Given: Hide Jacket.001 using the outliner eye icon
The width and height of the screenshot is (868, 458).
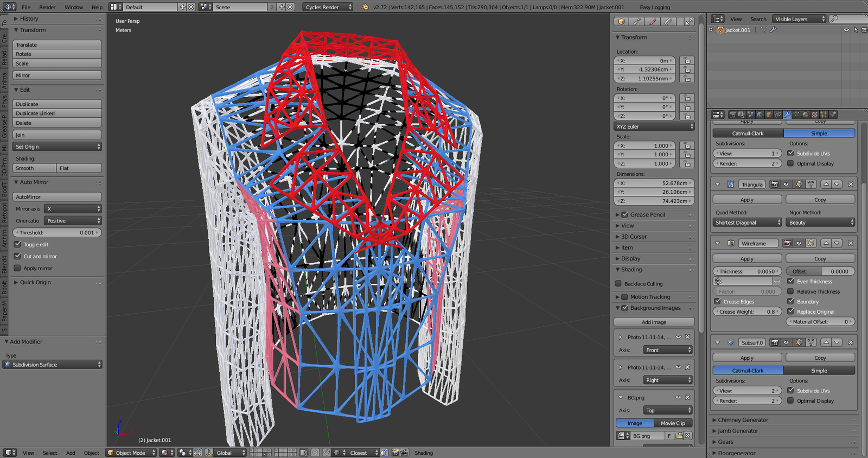Looking at the screenshot, I should [x=846, y=30].
